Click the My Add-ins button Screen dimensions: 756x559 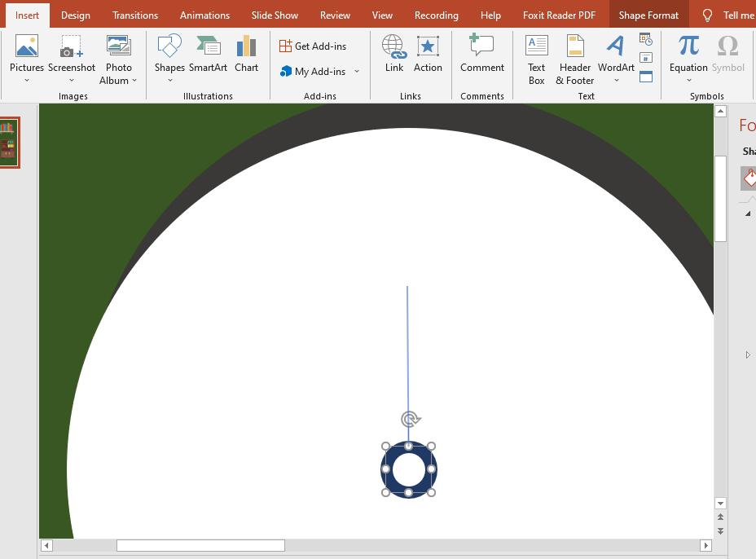tap(314, 71)
